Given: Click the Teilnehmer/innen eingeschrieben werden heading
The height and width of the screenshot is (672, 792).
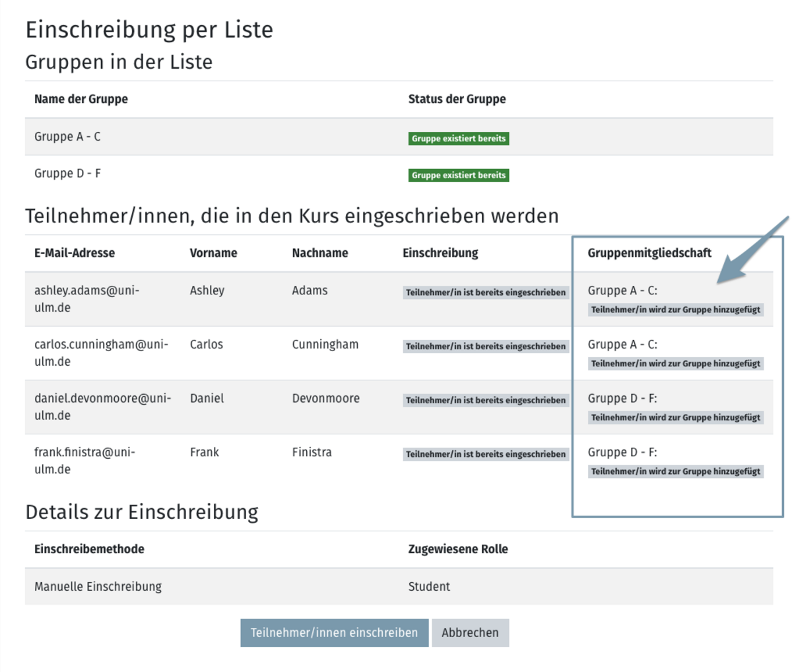Looking at the screenshot, I should coord(292,217).
